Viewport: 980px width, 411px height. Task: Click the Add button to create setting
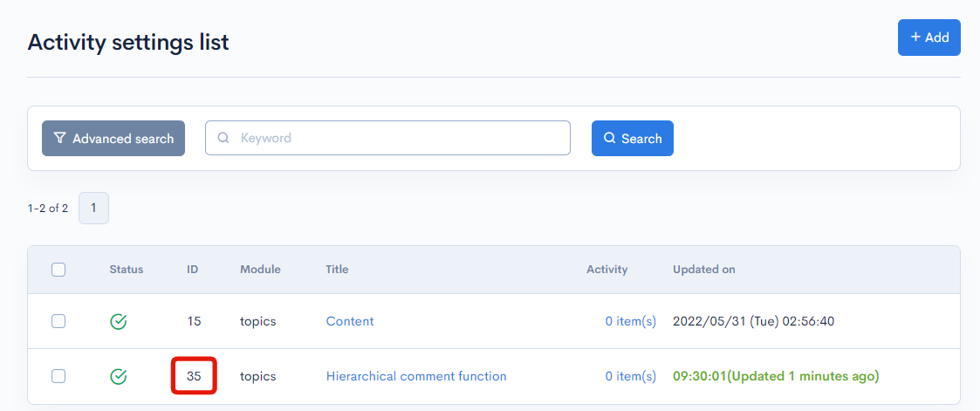coord(929,38)
